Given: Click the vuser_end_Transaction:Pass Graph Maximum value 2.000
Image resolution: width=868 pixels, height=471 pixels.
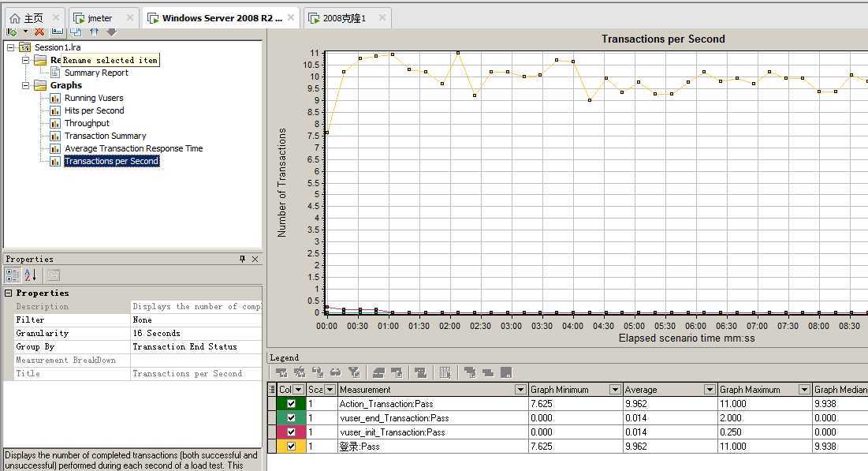Looking at the screenshot, I should [765, 418].
